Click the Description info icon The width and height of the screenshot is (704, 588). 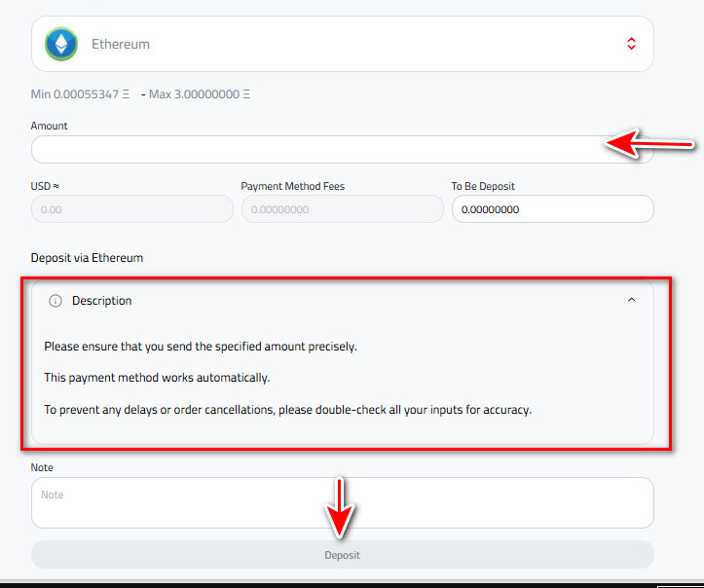[56, 301]
